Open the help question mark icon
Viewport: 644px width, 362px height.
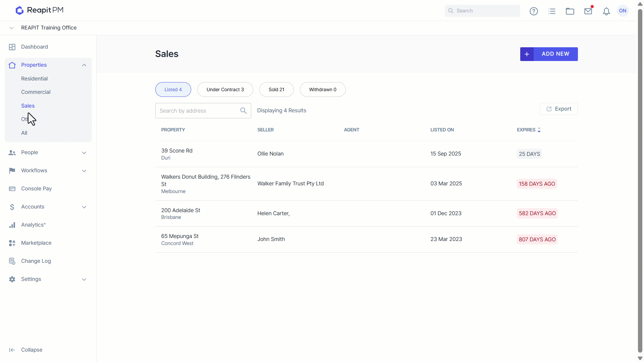[x=534, y=11]
